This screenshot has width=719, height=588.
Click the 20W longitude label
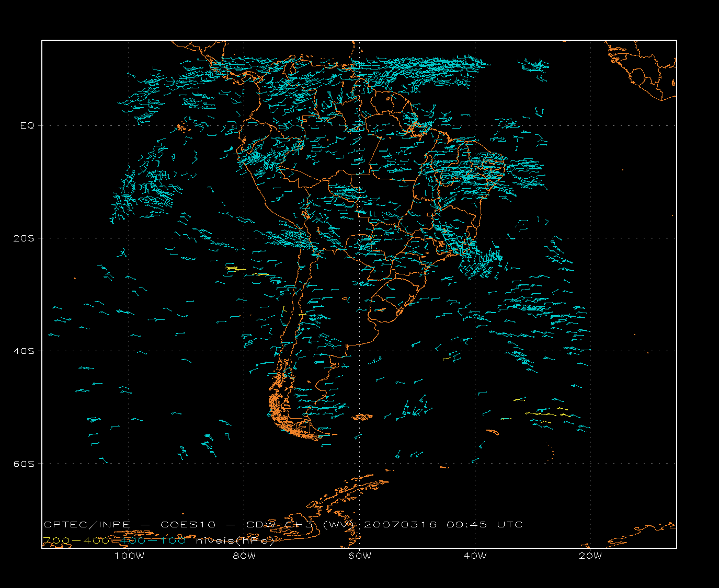pos(590,556)
